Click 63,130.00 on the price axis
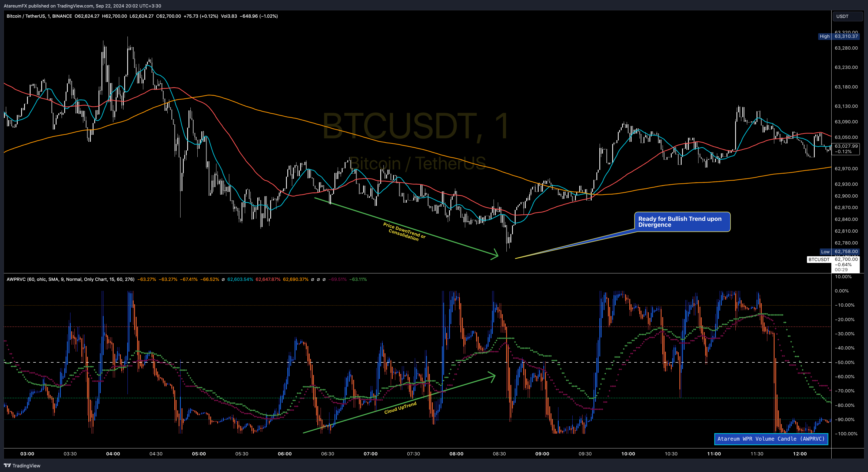 846,106
